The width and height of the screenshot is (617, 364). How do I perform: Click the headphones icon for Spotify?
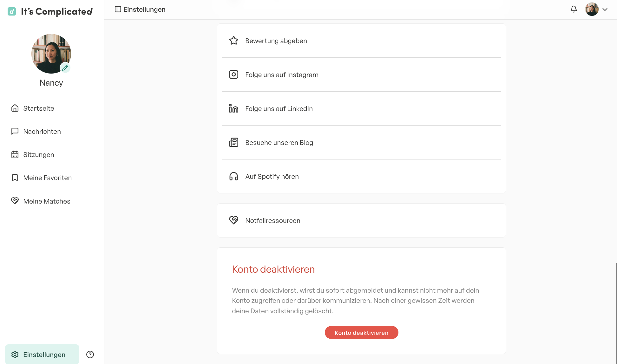[233, 176]
